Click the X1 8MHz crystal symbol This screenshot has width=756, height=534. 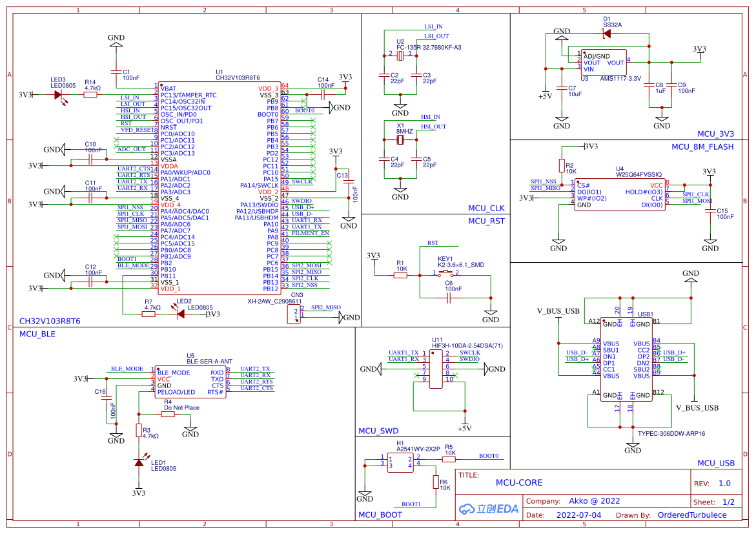400,140
